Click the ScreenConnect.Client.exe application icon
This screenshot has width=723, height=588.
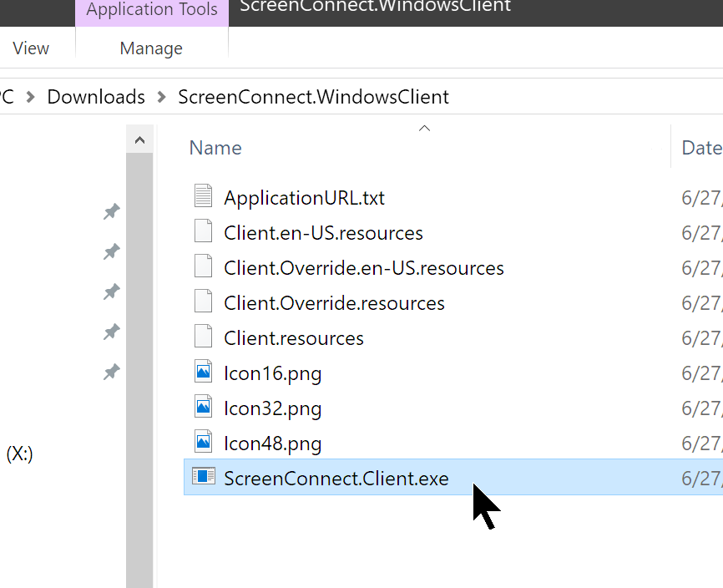tap(204, 476)
